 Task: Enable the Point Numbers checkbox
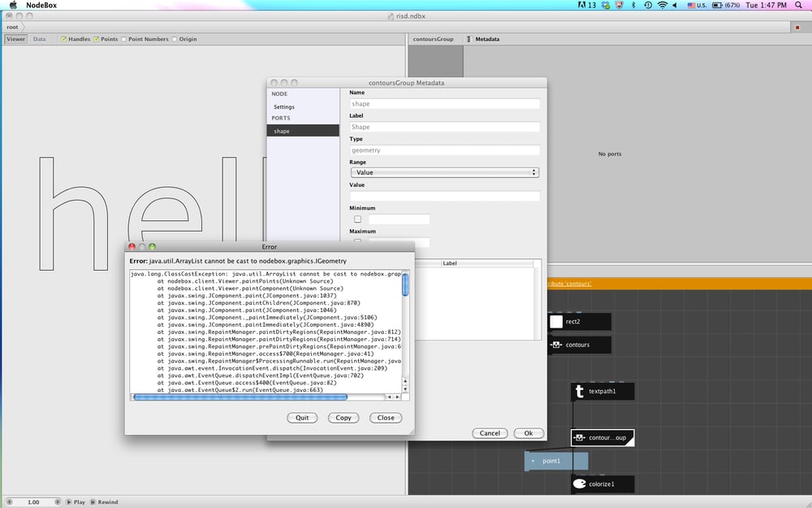coord(123,39)
